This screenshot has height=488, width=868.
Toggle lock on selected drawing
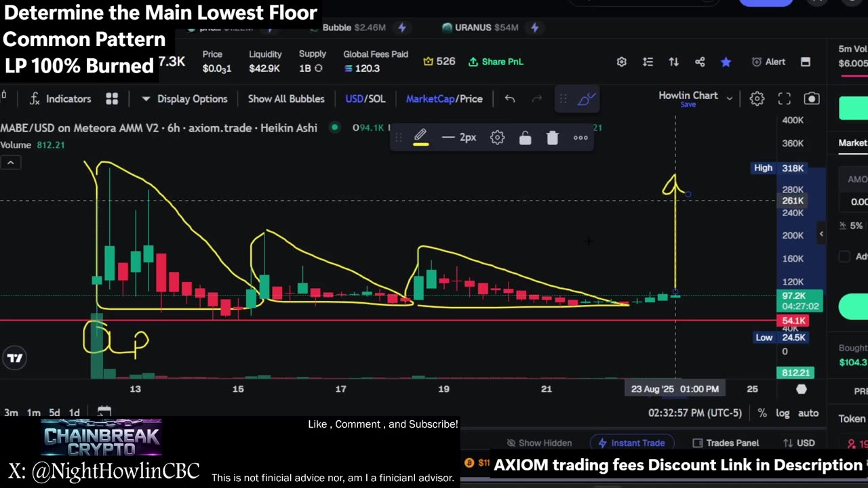pyautogui.click(x=525, y=138)
